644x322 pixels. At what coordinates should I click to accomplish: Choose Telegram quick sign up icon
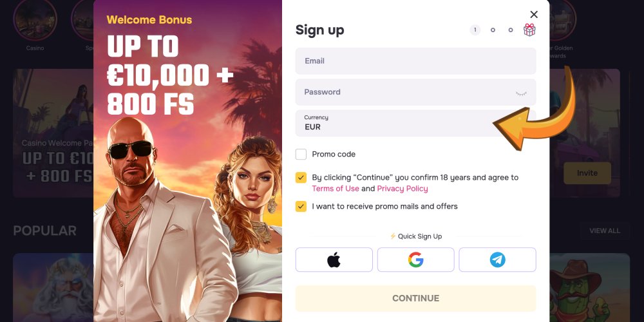pyautogui.click(x=497, y=260)
